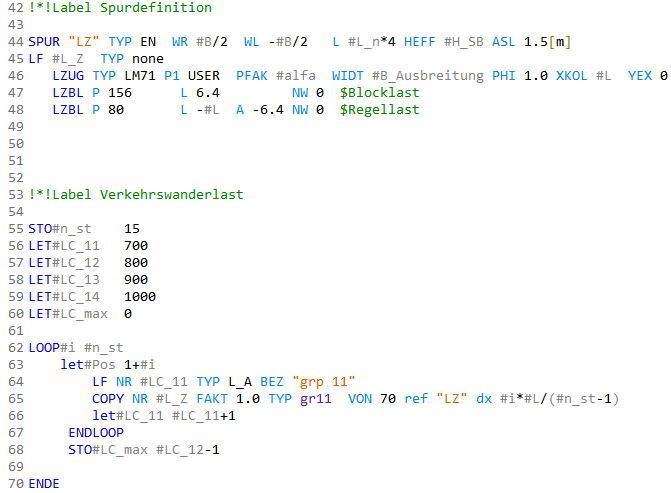Click the BEZ keyword on line 64

click(x=272, y=382)
